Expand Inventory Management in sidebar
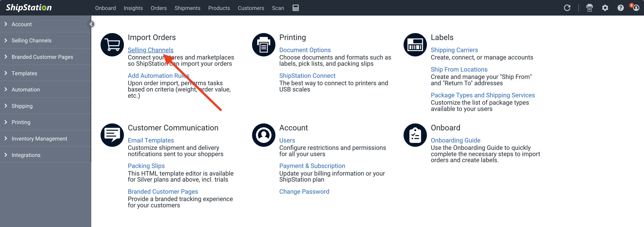644x227 pixels. pos(46,139)
